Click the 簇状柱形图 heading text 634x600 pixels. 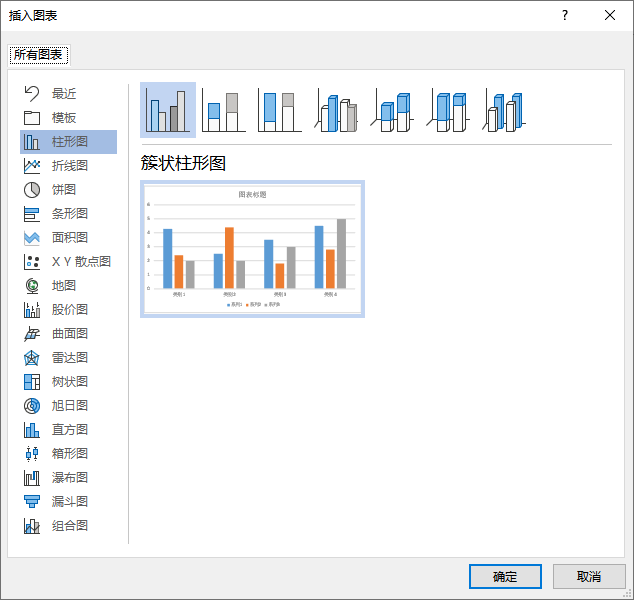click(183, 163)
